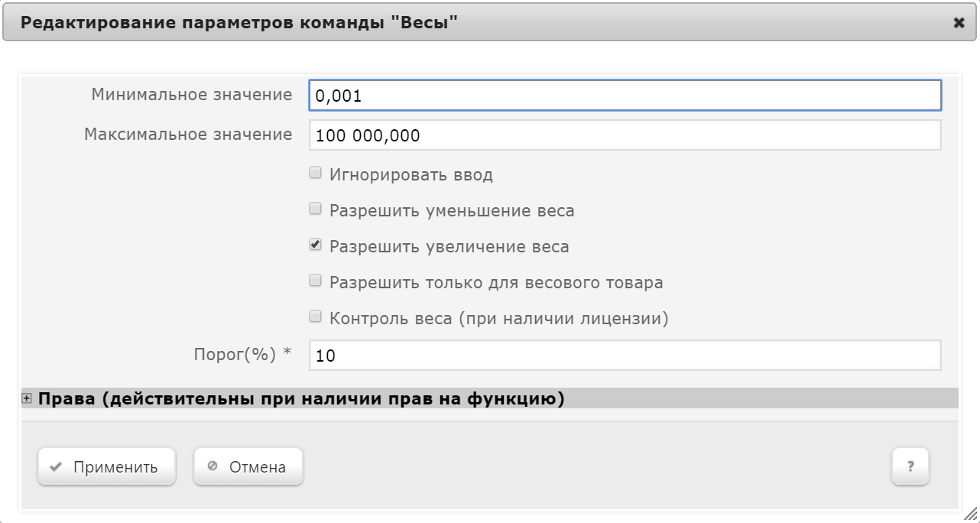The image size is (980, 523).
Task: Click the "Отмена" button
Action: coord(248,466)
